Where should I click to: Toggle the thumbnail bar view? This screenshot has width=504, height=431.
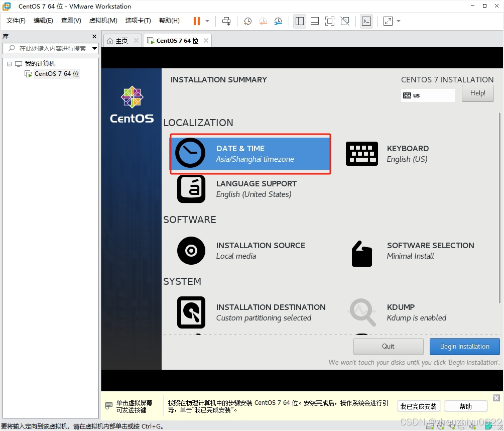coord(315,21)
